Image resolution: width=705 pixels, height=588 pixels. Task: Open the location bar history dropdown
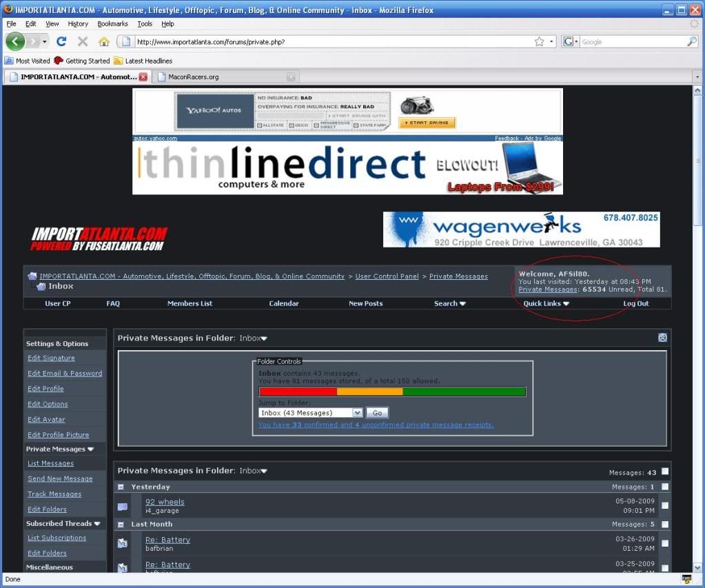[x=552, y=42]
